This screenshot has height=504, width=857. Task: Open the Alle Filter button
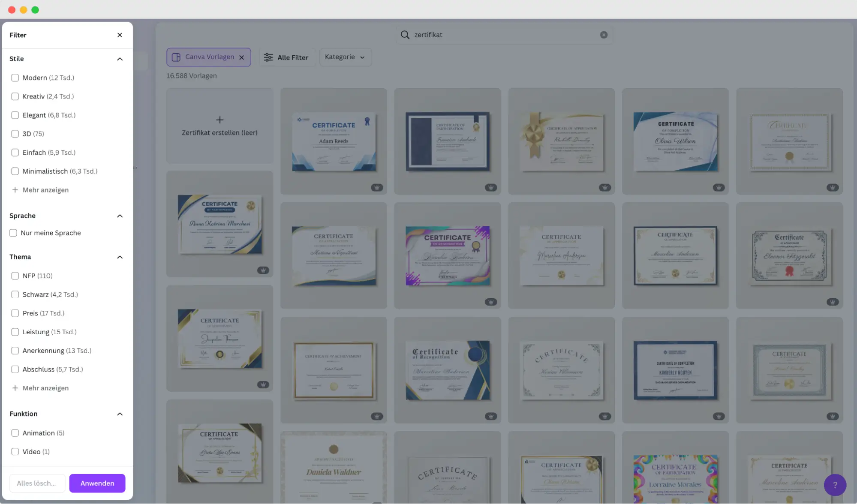[286, 57]
